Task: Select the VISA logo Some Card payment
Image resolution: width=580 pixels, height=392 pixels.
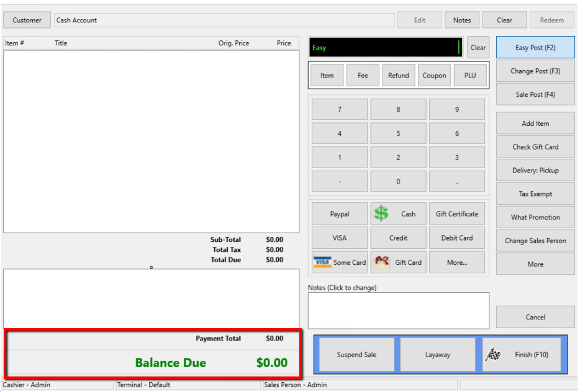Action: (322, 262)
